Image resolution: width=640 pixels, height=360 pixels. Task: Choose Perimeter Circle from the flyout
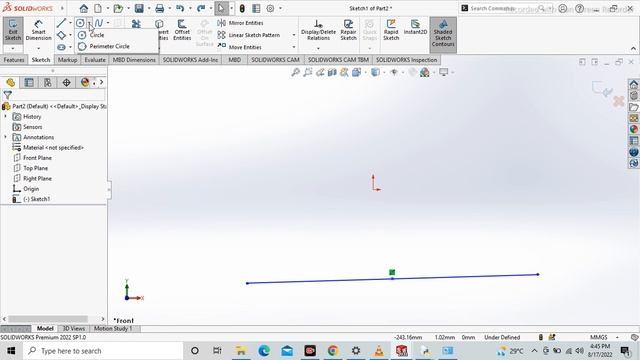[109, 47]
